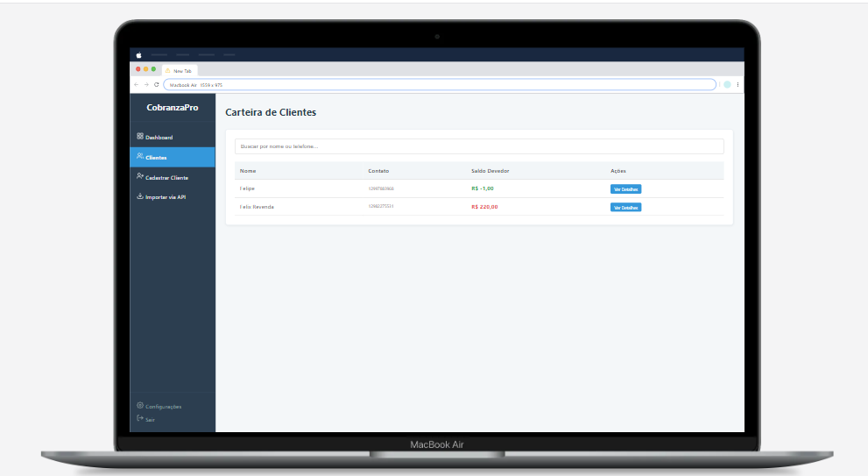This screenshot has width=868, height=476.
Task: Click the CobranzaPro logo title
Action: coord(173,108)
